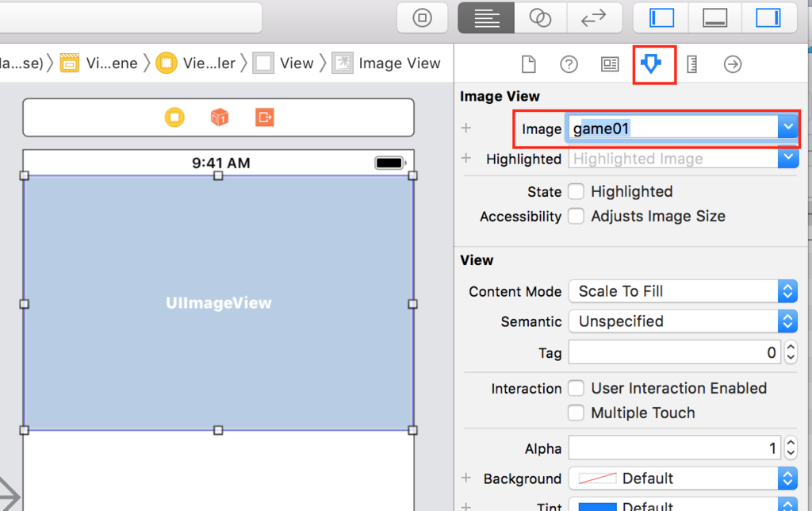Open the Highlighted image dropdown arrow
Image resolution: width=812 pixels, height=511 pixels.
click(787, 158)
